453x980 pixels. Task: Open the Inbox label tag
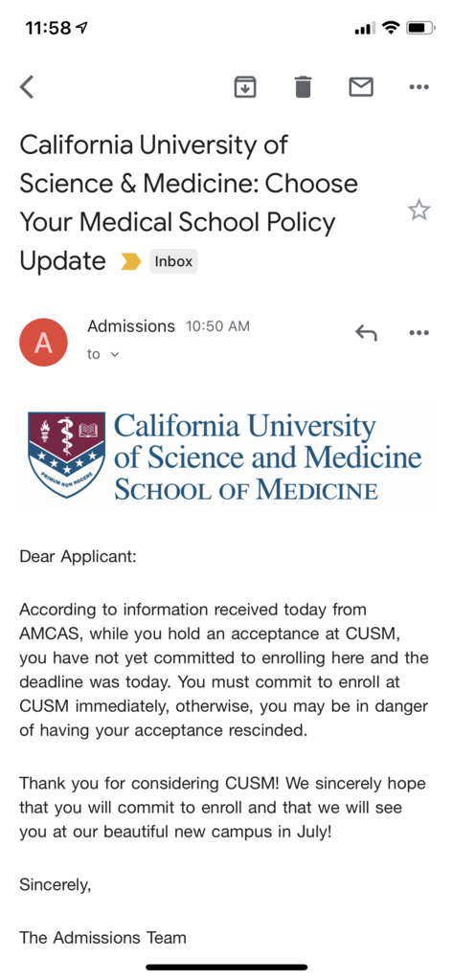[x=173, y=261]
